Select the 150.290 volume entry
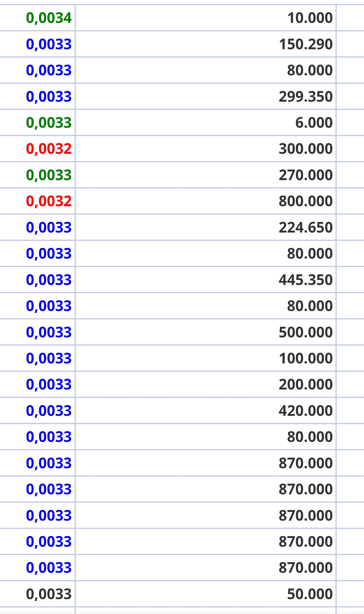The image size is (364, 614). tap(306, 44)
